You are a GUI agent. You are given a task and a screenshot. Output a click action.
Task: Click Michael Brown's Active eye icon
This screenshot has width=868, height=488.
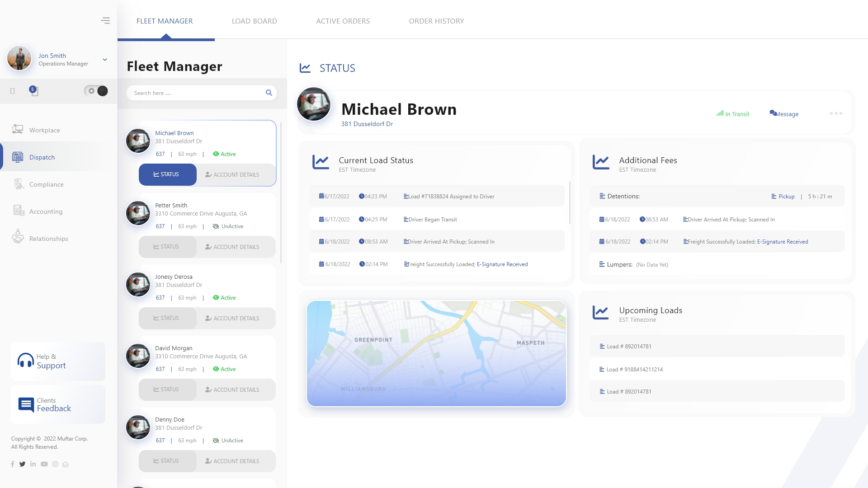pos(216,154)
